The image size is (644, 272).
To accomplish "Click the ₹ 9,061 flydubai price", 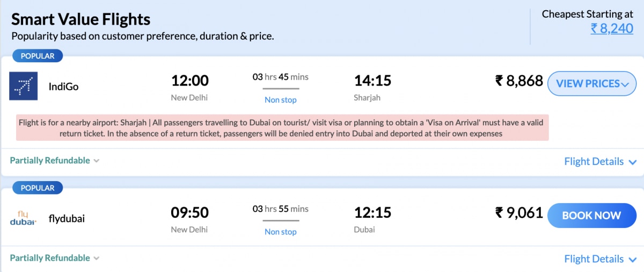I will (x=519, y=213).
